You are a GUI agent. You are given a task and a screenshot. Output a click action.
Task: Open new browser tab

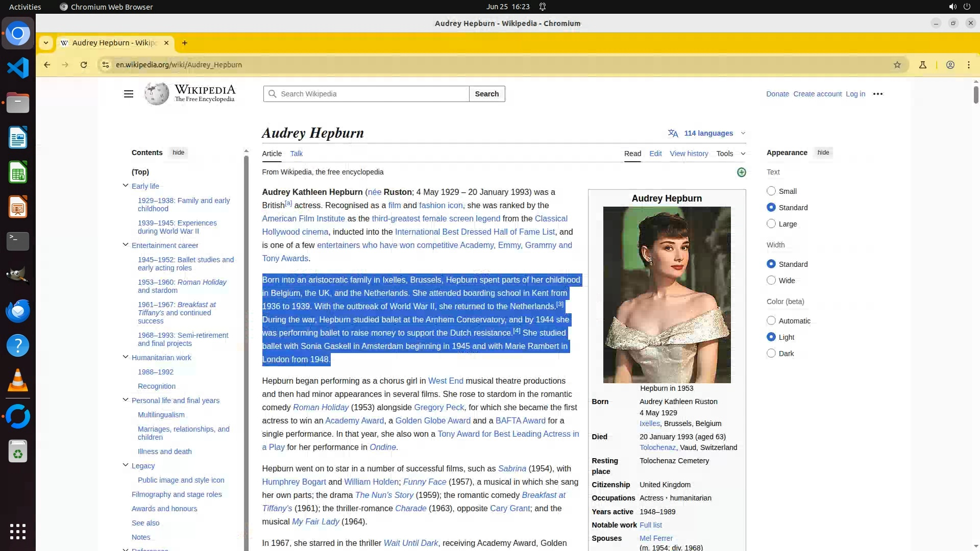[x=185, y=43]
